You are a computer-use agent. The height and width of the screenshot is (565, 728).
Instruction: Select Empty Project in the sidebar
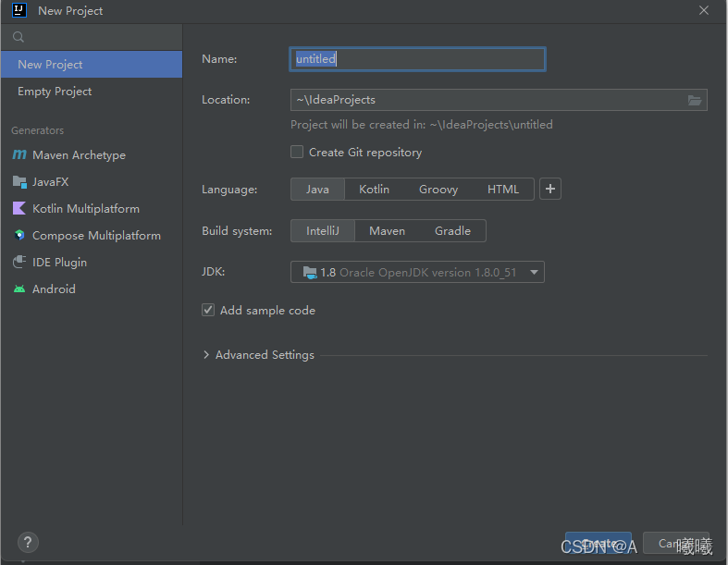click(x=92, y=92)
